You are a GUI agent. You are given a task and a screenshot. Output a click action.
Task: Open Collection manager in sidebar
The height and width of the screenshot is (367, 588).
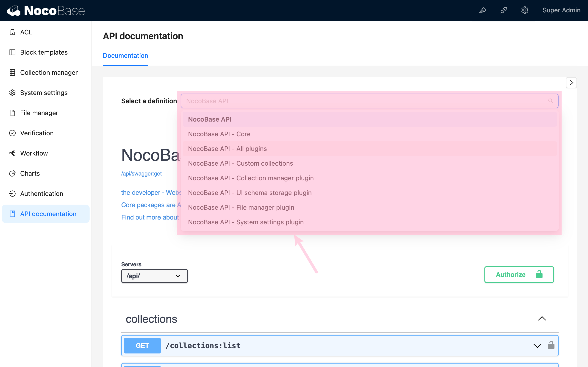(x=49, y=72)
